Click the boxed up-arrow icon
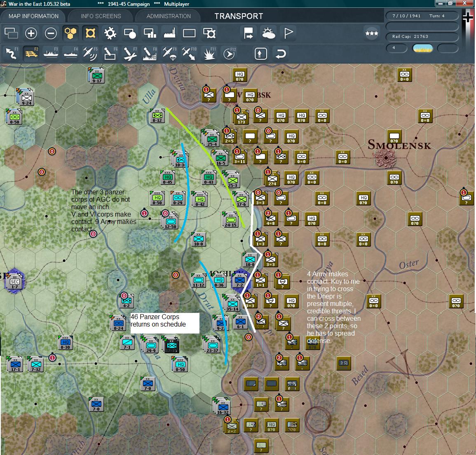The height and width of the screenshot is (455, 476). coord(261,54)
